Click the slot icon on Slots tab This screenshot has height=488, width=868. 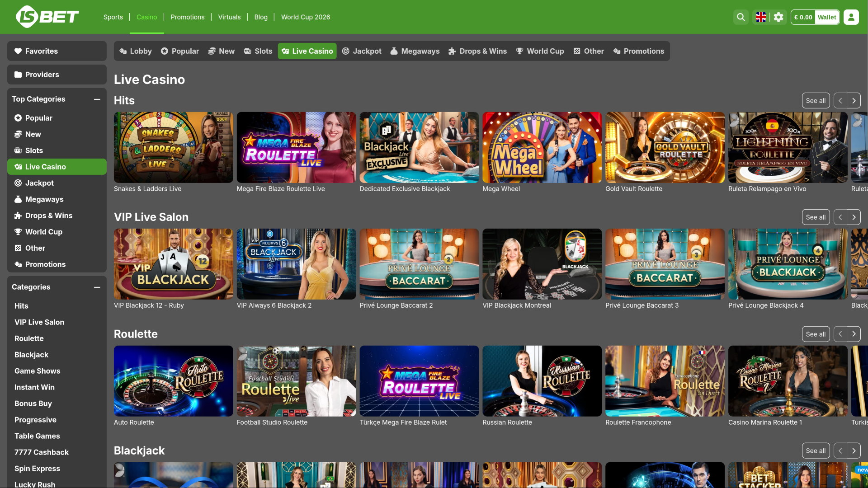(247, 51)
